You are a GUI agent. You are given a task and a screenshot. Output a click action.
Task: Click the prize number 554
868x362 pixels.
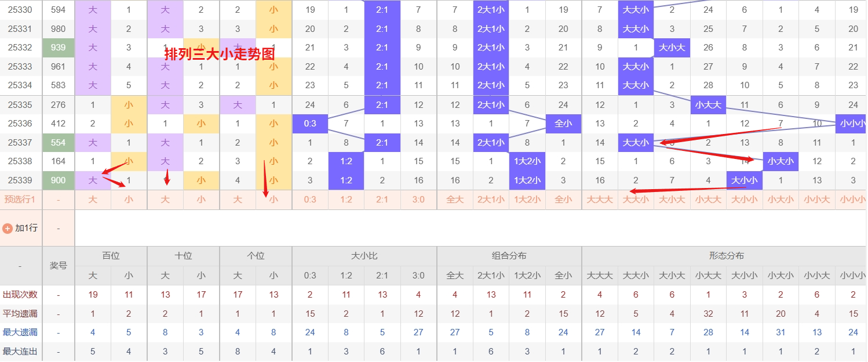(x=59, y=143)
